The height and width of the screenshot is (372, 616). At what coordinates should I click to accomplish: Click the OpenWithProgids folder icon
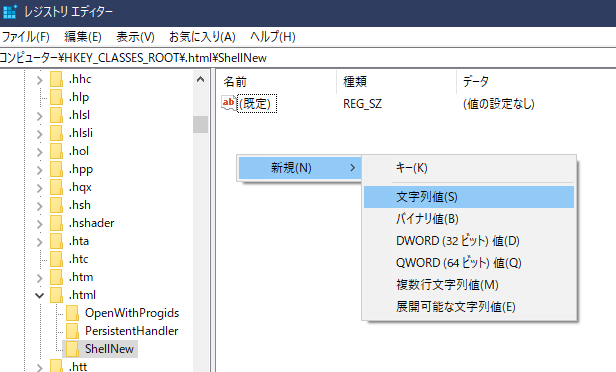[x=72, y=313]
